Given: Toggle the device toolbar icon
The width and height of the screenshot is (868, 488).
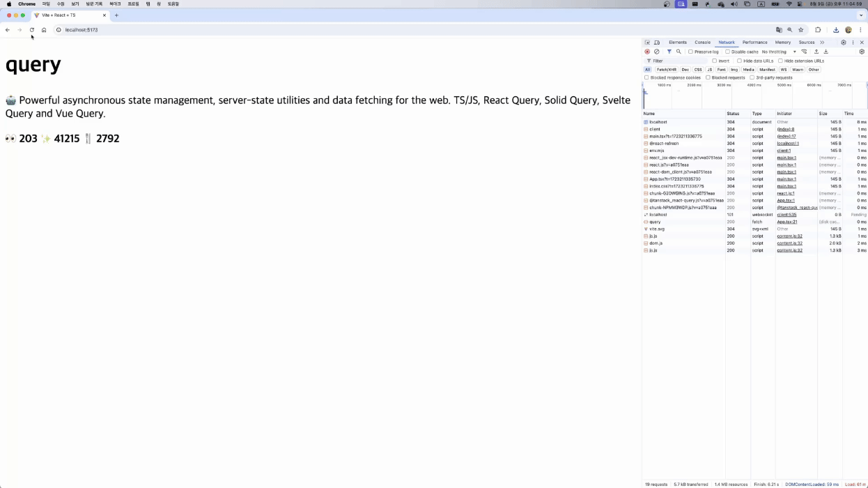Looking at the screenshot, I should (x=657, y=43).
